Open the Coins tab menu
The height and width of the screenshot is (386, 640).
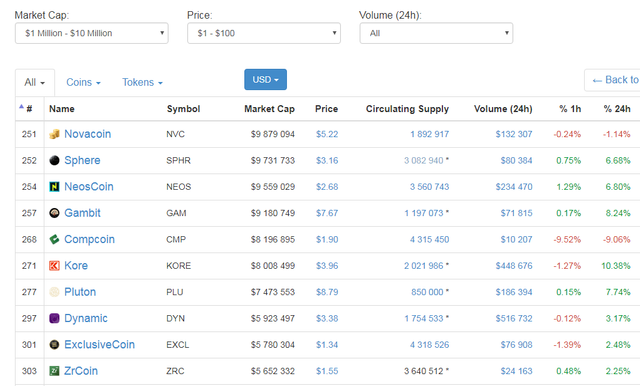click(83, 82)
